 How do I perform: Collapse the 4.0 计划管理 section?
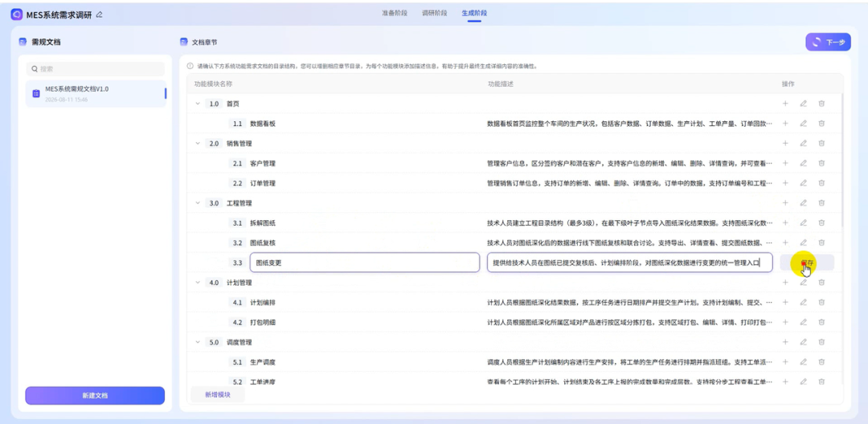point(198,283)
